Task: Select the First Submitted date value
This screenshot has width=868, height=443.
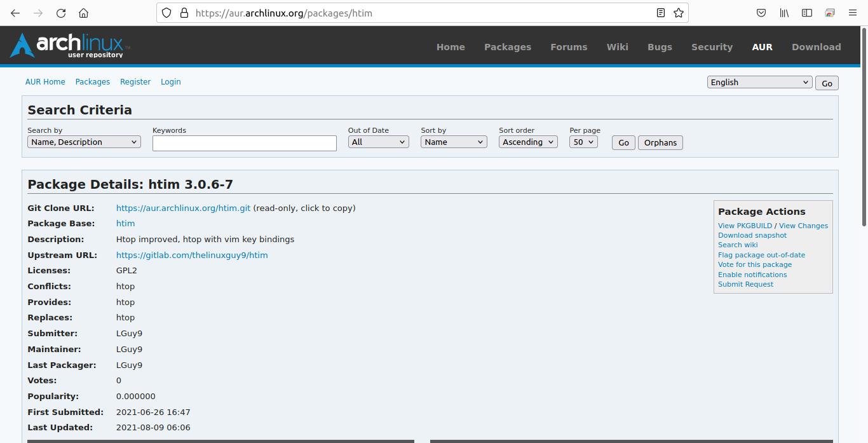Action: click(x=153, y=412)
